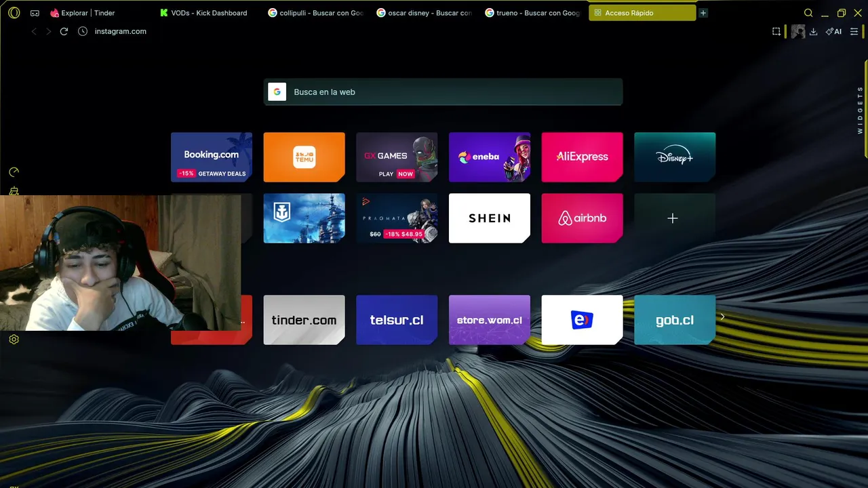Add a site with the plus tile

point(675,218)
